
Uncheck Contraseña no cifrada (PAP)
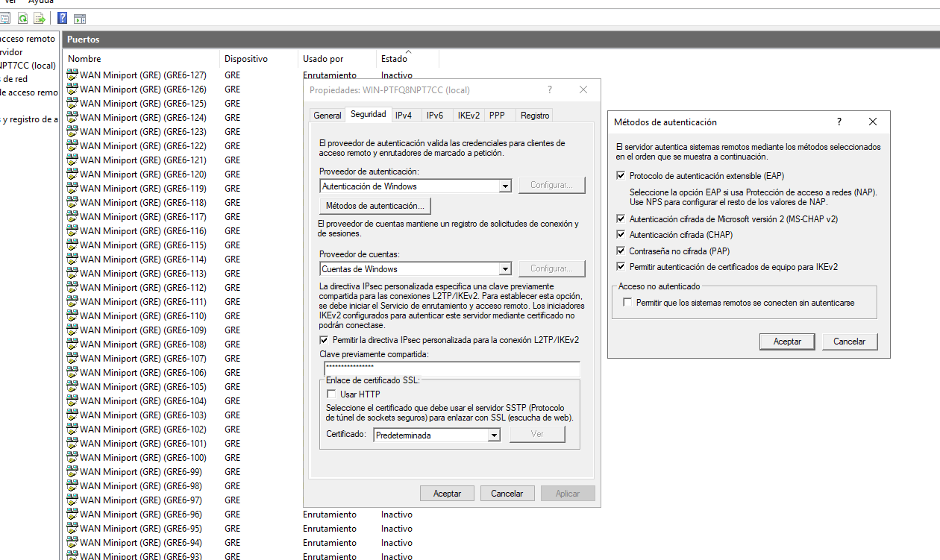[x=621, y=251]
